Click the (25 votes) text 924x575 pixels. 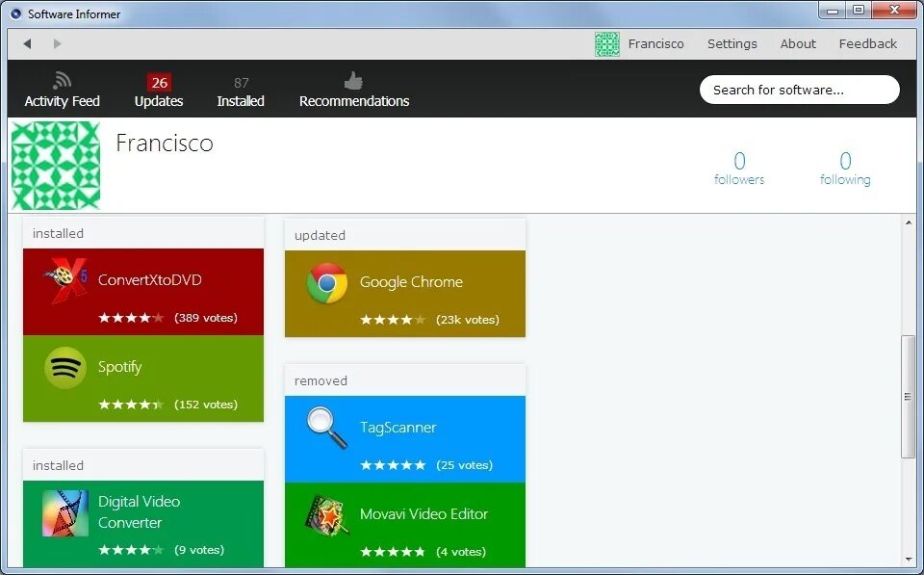464,465
